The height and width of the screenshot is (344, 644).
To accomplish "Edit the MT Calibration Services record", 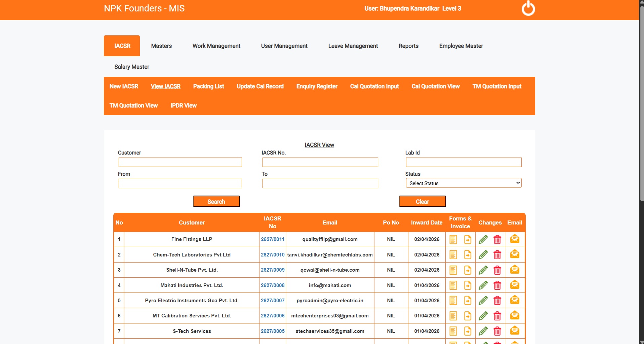I will point(483,316).
